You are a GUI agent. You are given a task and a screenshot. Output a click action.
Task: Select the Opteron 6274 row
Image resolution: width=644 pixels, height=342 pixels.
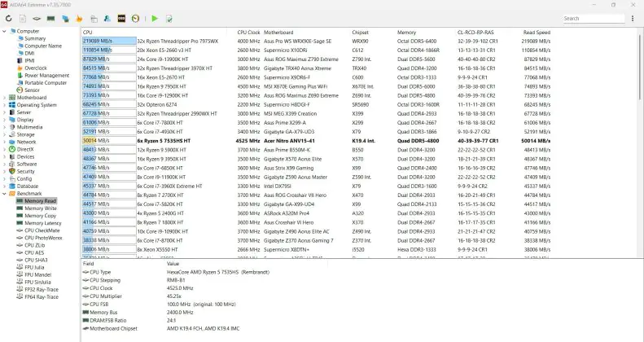[316, 105]
